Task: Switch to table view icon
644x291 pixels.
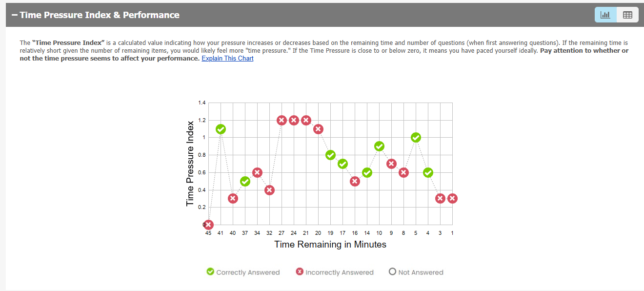Action: coord(627,15)
